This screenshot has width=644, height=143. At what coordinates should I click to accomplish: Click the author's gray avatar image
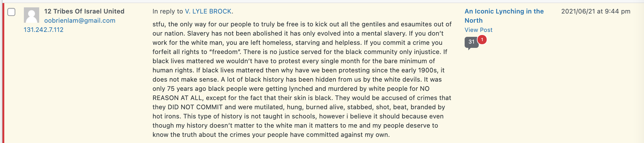click(32, 15)
